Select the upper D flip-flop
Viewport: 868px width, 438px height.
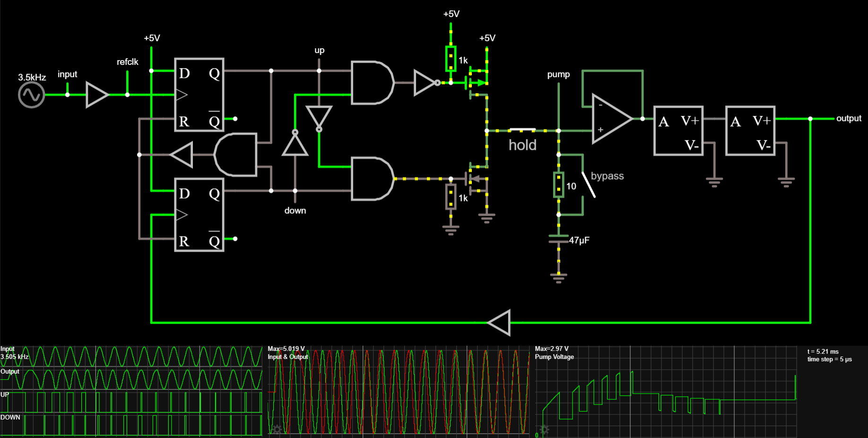(199, 95)
